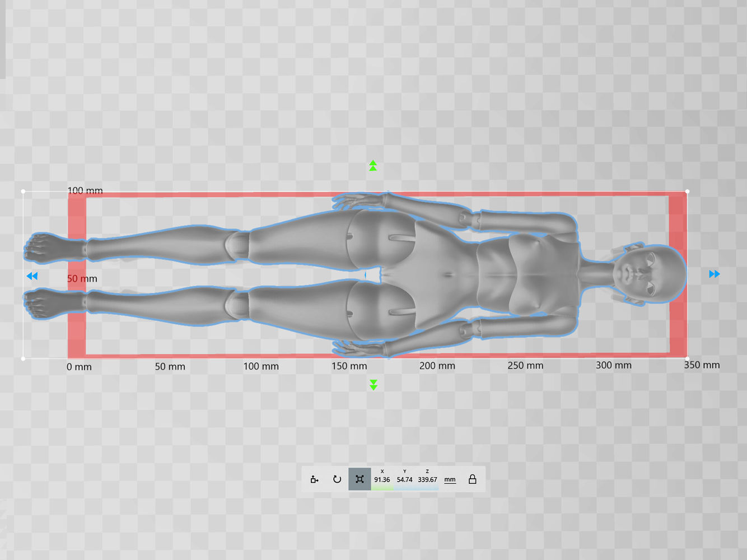Click the vertical 100 mm ruler label
Screen dimensions: 747x560
click(85, 191)
